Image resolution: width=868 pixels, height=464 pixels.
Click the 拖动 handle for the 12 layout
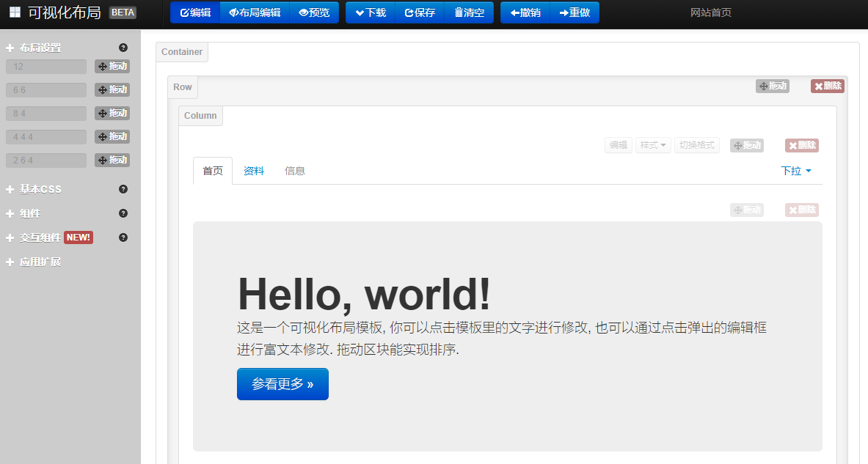pyautogui.click(x=112, y=66)
